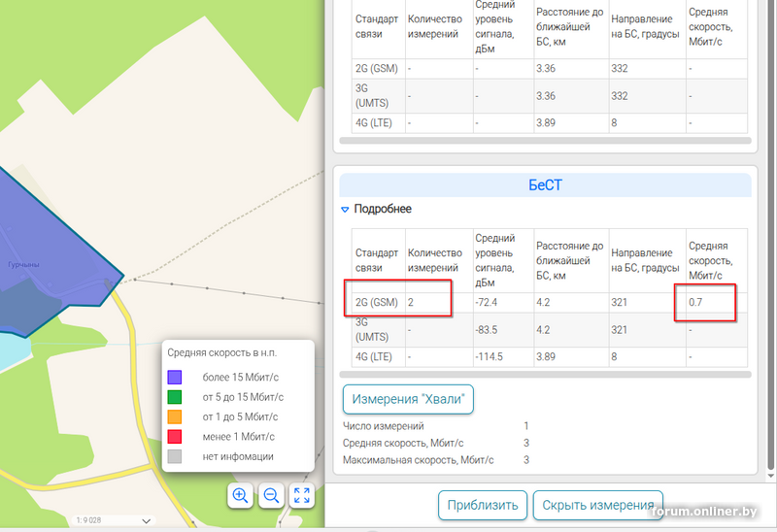Select the 2G (GSM) row in БеСТ table
This screenshot has width=777, height=532.
click(x=377, y=302)
